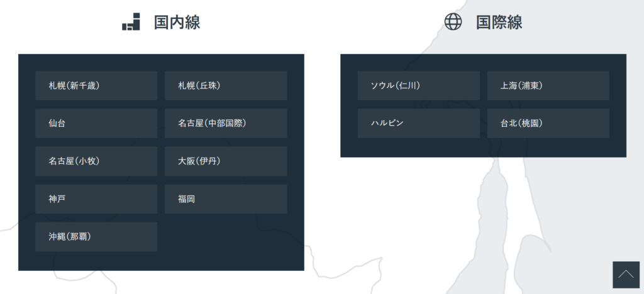Select the 福岡 destination
Image resolution: width=644 pixels, height=294 pixels.
click(226, 199)
